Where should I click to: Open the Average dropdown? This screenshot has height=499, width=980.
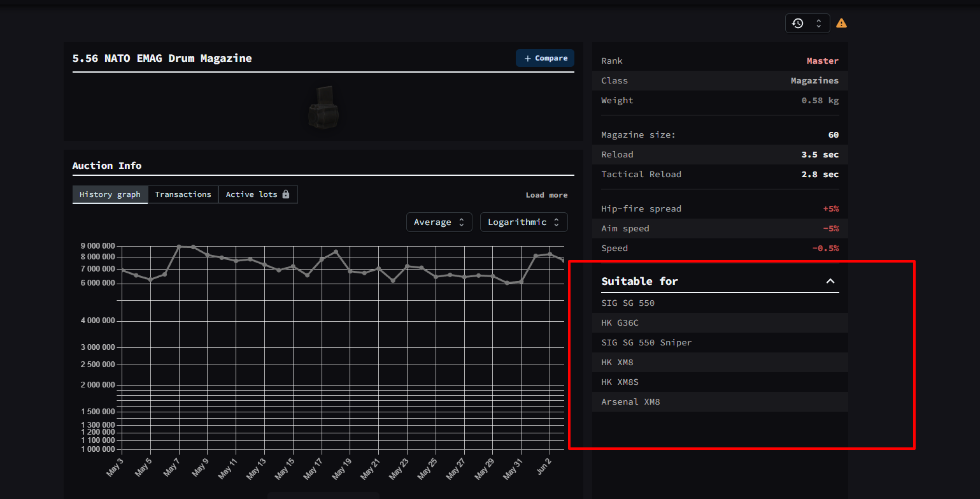(439, 222)
